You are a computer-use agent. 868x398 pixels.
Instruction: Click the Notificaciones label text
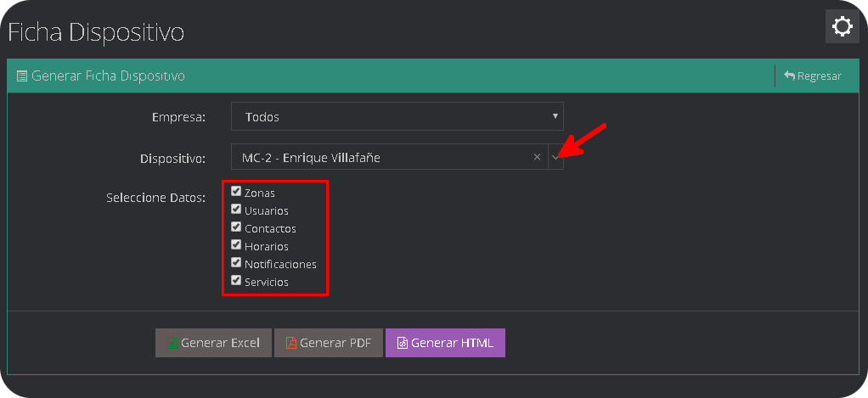pos(280,264)
